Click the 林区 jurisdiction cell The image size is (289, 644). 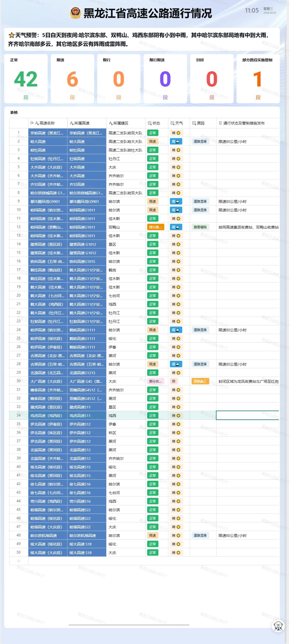point(126,433)
